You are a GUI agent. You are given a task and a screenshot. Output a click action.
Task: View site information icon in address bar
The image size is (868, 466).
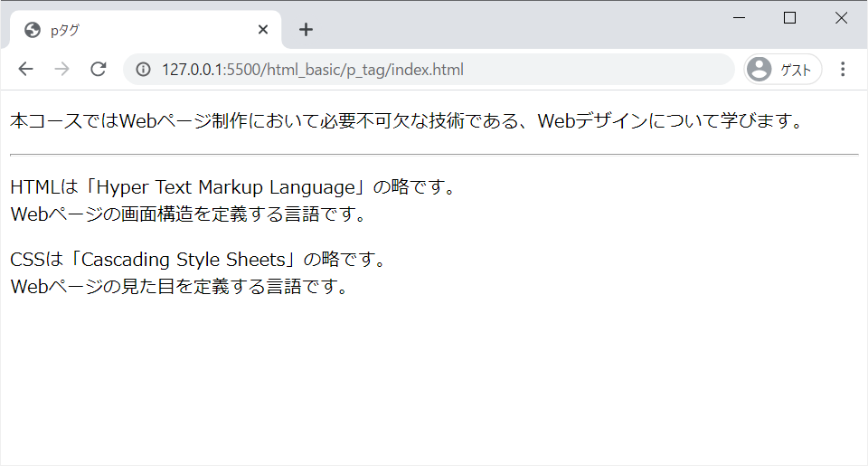144,70
